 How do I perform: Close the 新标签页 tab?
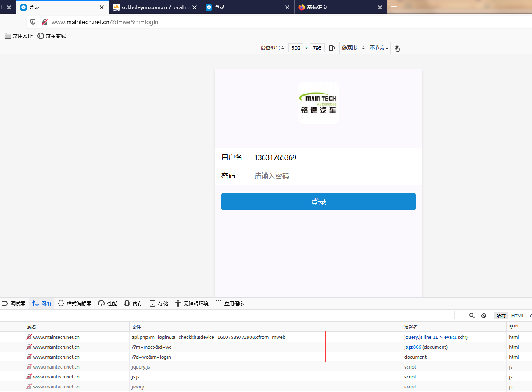(380, 7)
